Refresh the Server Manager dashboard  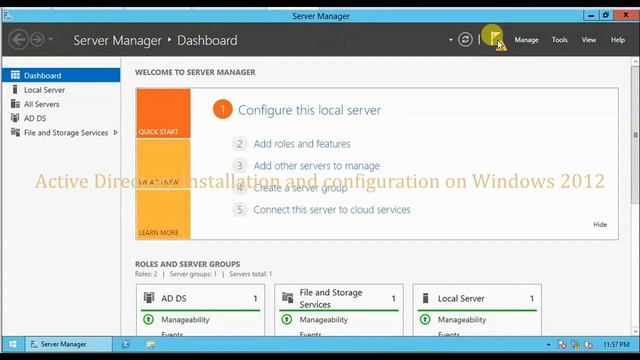465,40
